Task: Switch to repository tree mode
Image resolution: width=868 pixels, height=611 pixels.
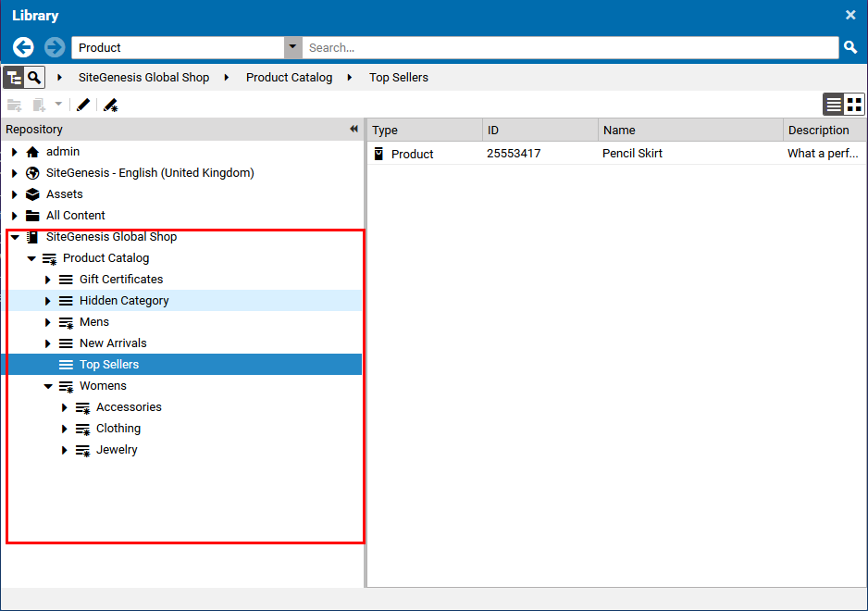Action: [13, 78]
